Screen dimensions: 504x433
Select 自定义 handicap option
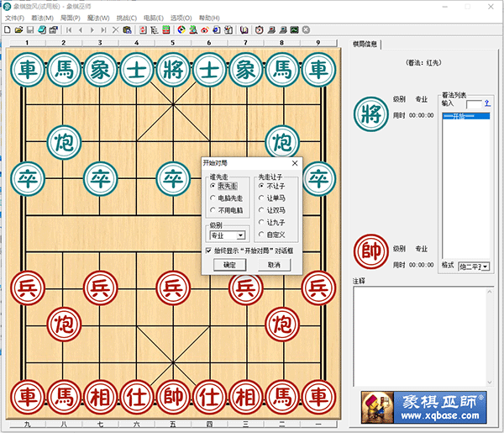point(272,235)
